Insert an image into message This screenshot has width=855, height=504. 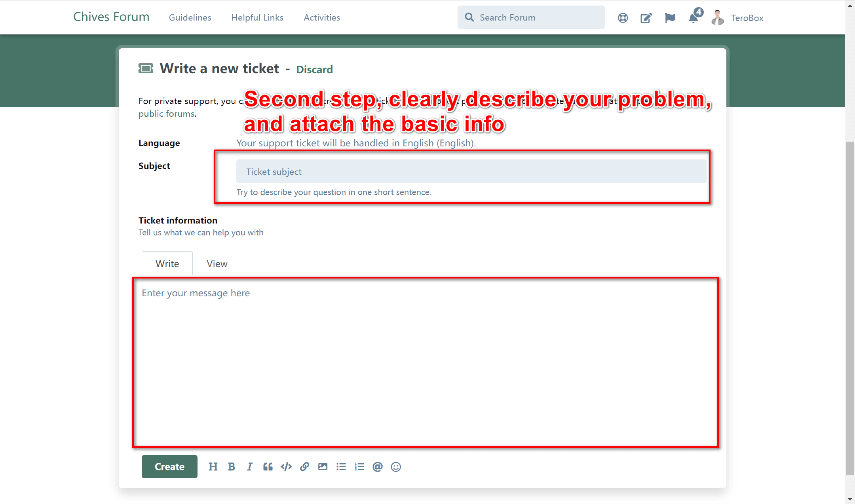tap(323, 467)
